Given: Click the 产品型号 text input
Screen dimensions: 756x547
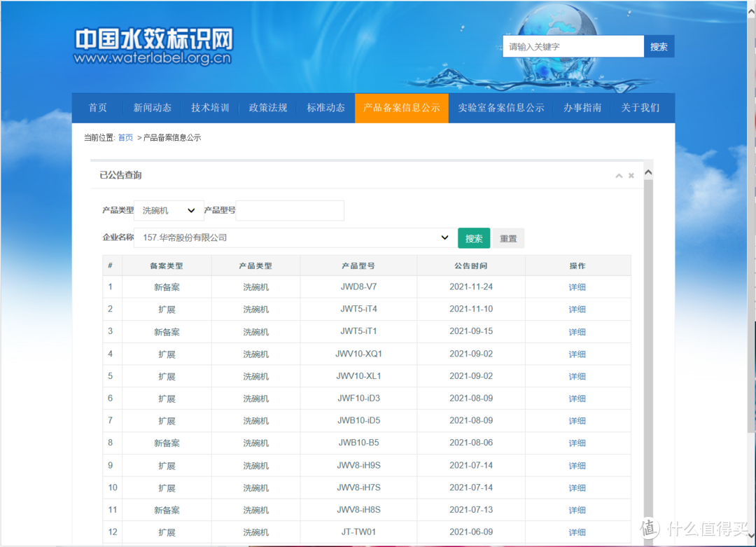Looking at the screenshot, I should click(290, 210).
